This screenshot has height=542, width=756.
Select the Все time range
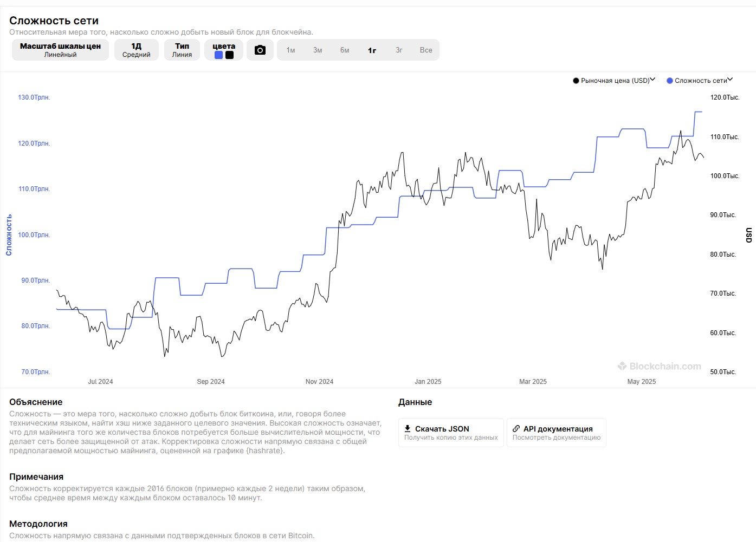[426, 50]
